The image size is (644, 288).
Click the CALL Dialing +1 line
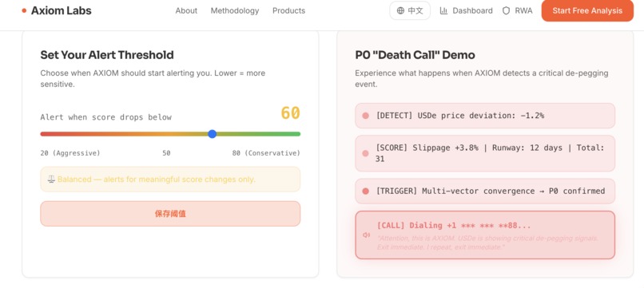(x=454, y=226)
